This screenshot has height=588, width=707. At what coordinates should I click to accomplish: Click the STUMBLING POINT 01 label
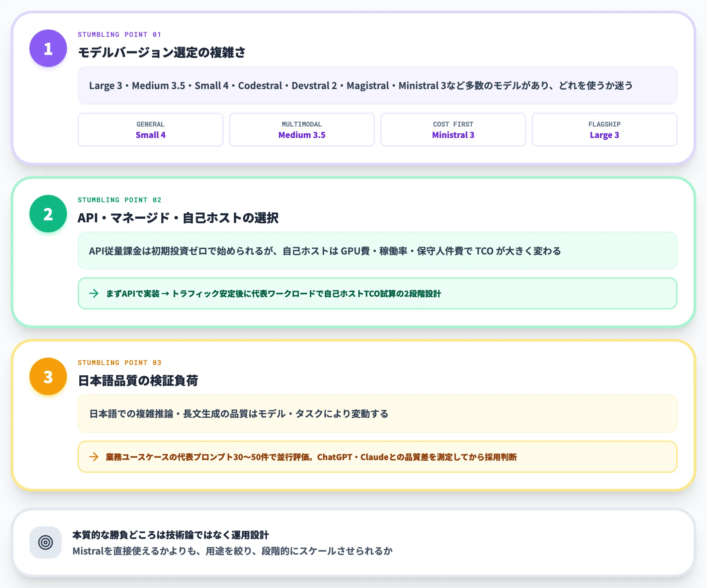120,34
